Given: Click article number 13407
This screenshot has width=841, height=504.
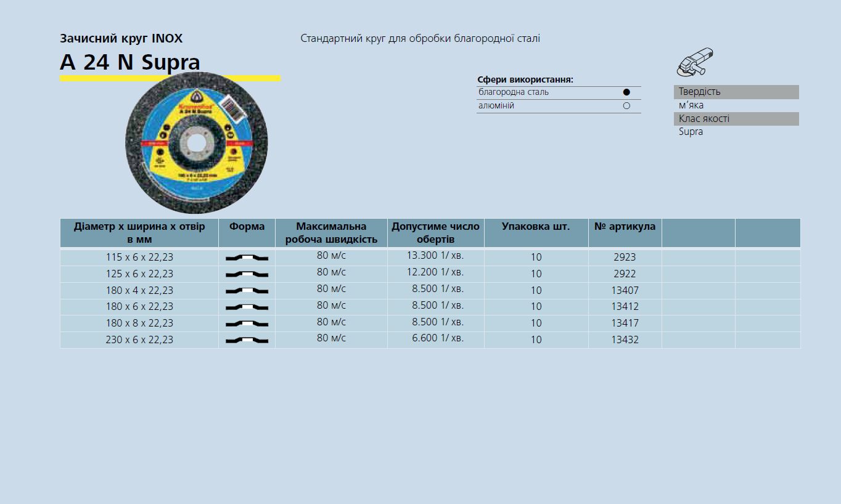Looking at the screenshot, I should click(x=625, y=291).
